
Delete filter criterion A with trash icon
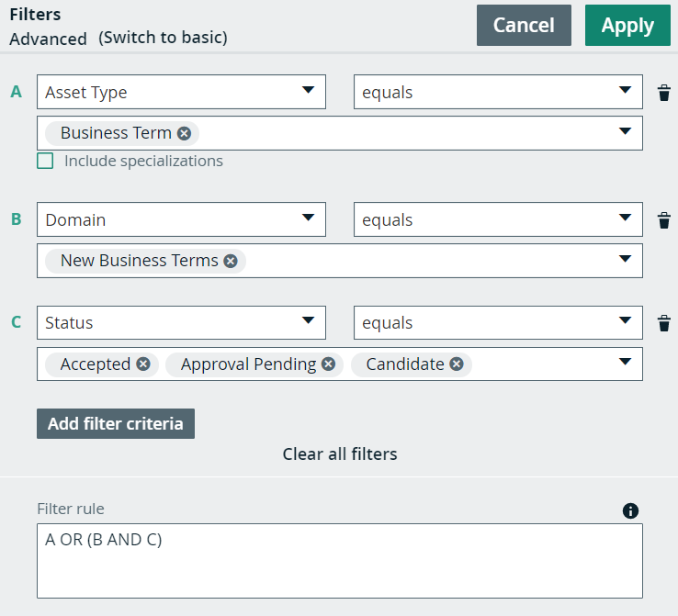tap(663, 93)
